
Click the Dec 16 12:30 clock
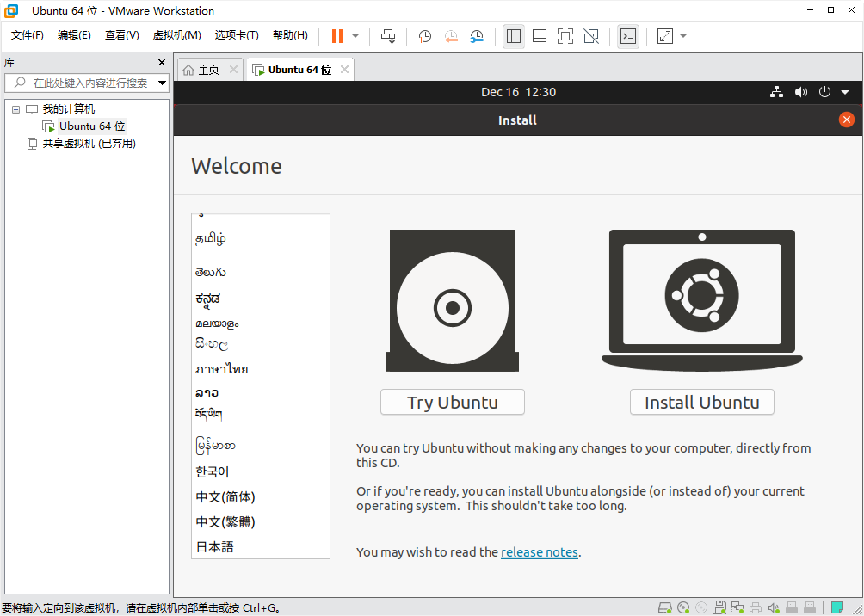coord(518,92)
